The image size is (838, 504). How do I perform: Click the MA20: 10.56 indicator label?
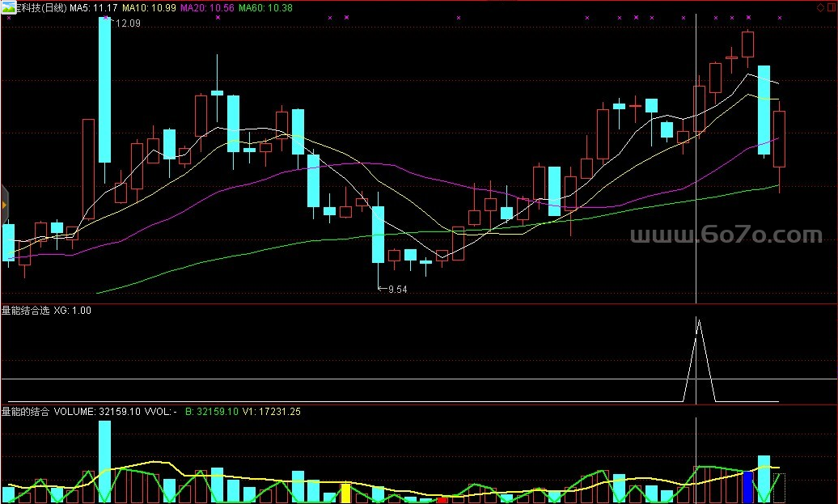tap(207, 8)
